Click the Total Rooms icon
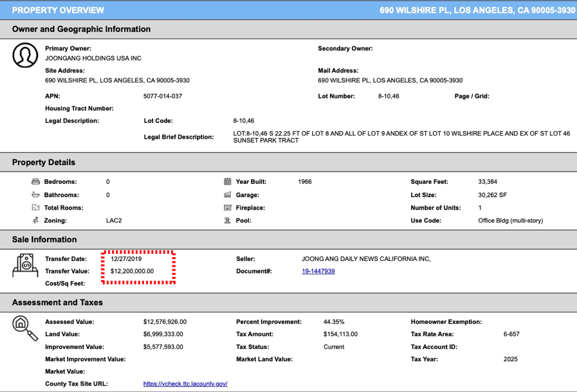Screen dimensions: 577x392 [35, 208]
